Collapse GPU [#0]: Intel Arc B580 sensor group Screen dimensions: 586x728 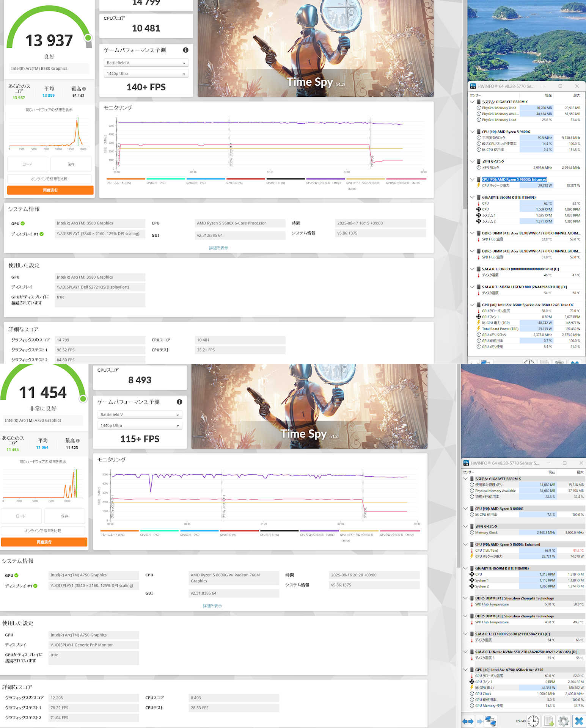click(x=472, y=305)
